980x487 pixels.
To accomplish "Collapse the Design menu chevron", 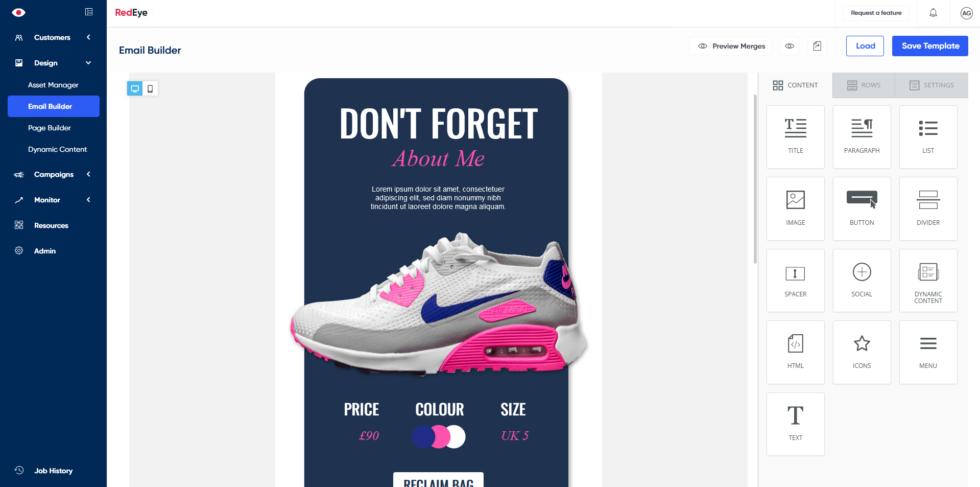I will click(88, 63).
